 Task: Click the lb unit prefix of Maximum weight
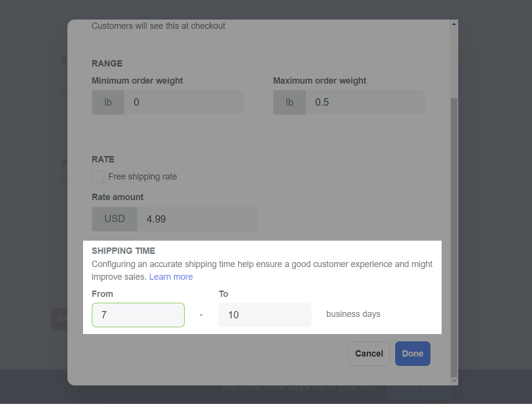(x=289, y=102)
